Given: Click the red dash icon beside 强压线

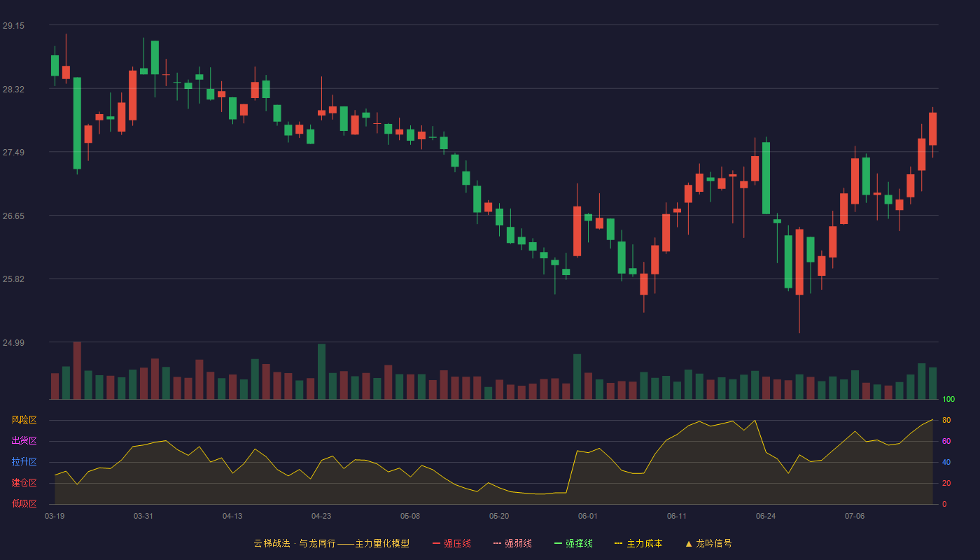Looking at the screenshot, I should point(437,543).
